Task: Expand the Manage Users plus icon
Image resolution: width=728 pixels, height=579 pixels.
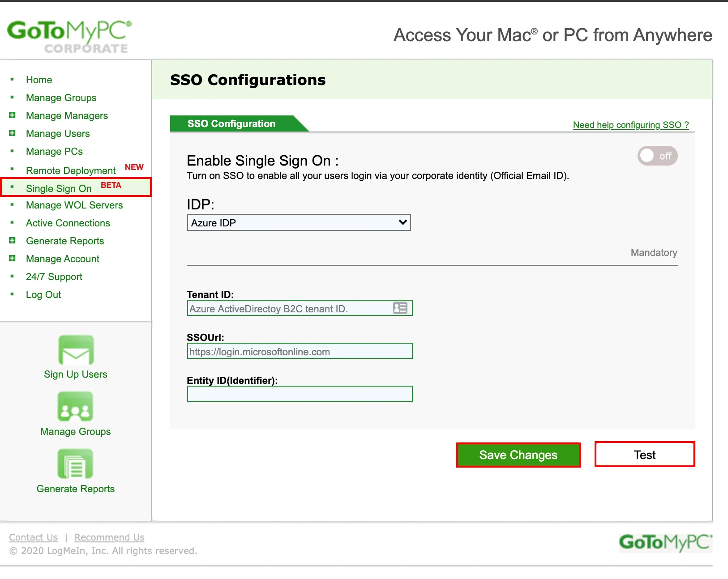Action: click(x=12, y=133)
